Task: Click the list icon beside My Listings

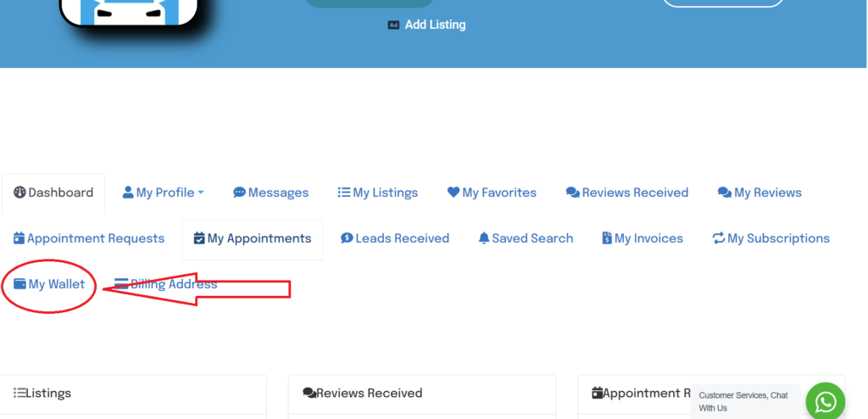Action: 344,193
